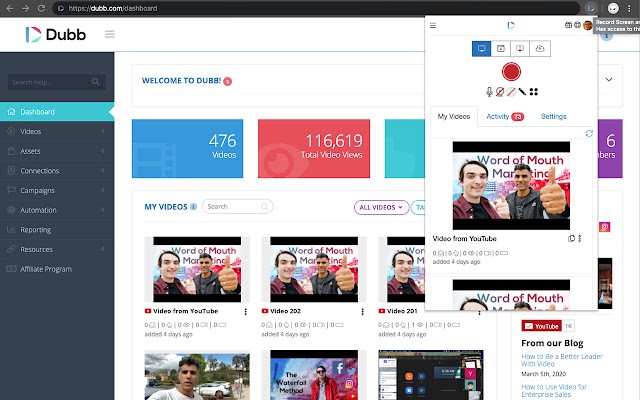Click the My Videos search field

[x=238, y=207]
